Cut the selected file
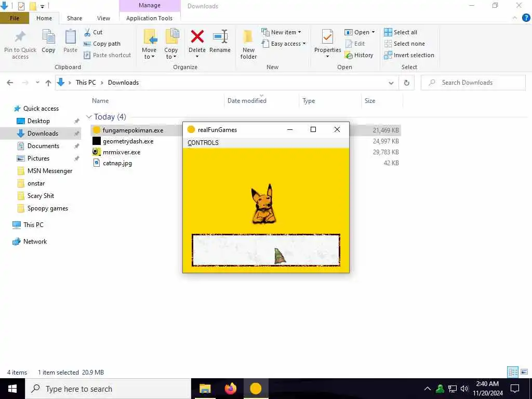532x399 pixels. click(x=94, y=32)
